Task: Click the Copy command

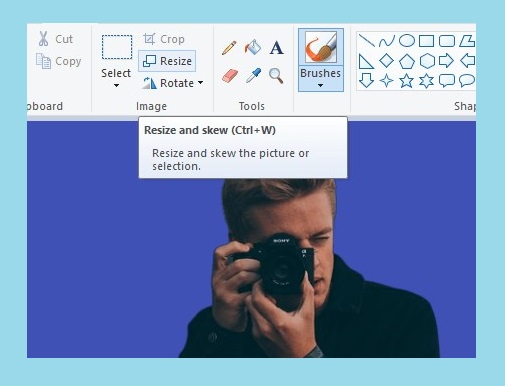Action: [x=59, y=61]
